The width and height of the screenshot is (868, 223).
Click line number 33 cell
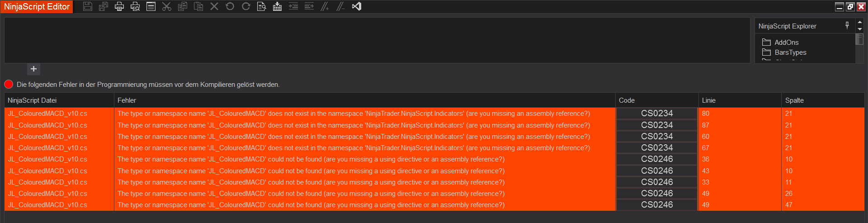pyautogui.click(x=740, y=182)
